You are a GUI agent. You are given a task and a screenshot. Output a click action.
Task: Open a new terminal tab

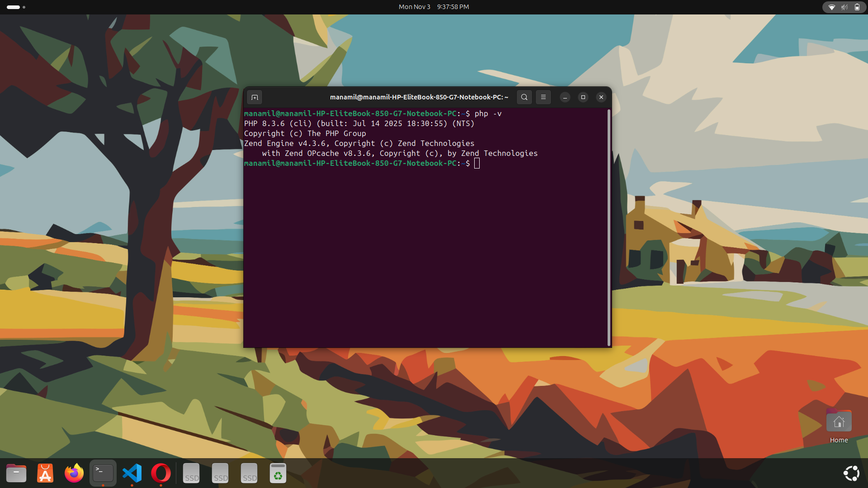[x=255, y=97]
